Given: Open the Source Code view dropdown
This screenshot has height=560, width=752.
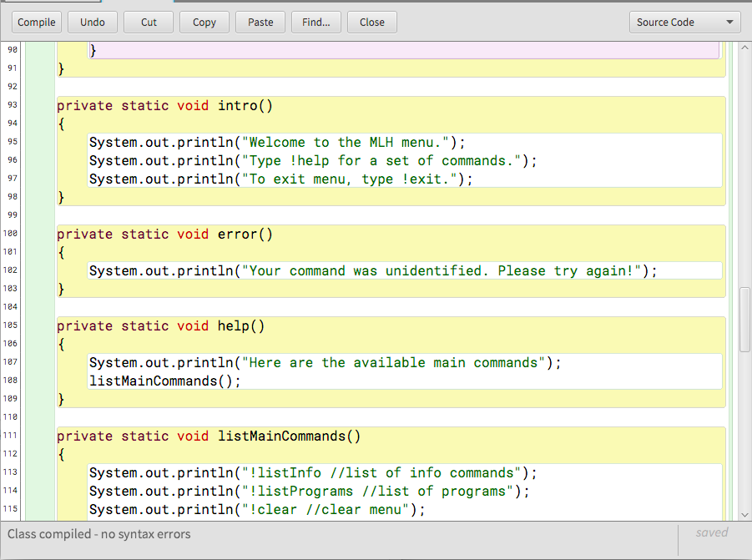Looking at the screenshot, I should [685, 22].
